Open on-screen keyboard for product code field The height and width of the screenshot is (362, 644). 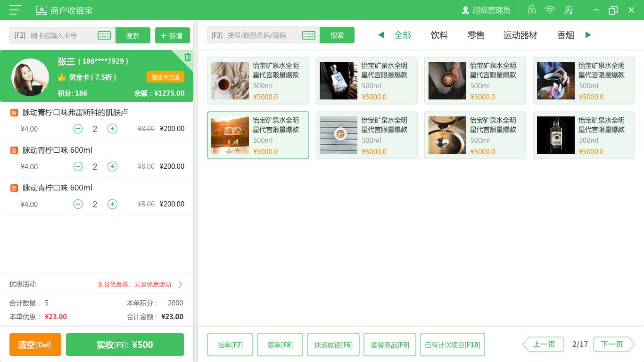pyautogui.click(x=309, y=35)
